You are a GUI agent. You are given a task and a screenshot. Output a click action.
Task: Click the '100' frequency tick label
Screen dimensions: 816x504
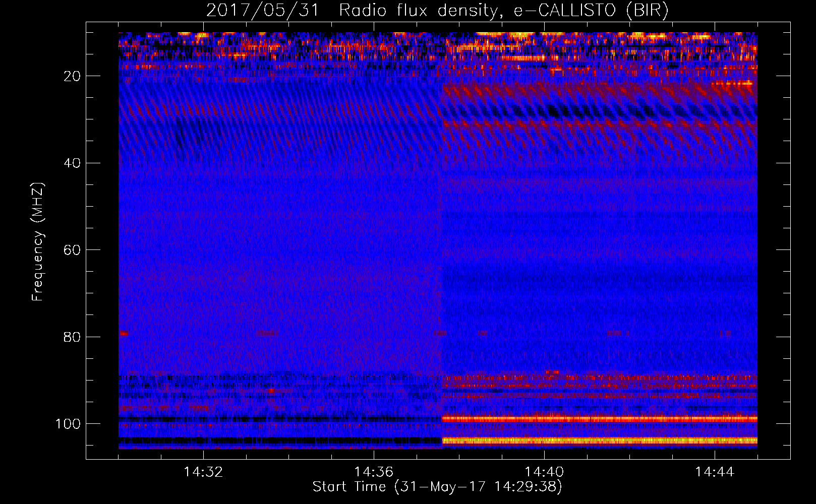pos(68,424)
